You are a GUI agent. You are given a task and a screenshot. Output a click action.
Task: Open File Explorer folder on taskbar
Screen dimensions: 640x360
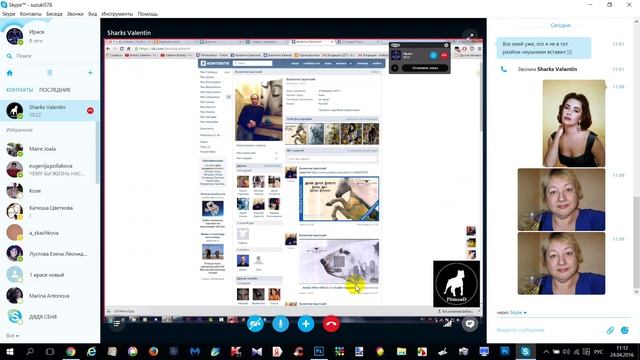click(401, 351)
